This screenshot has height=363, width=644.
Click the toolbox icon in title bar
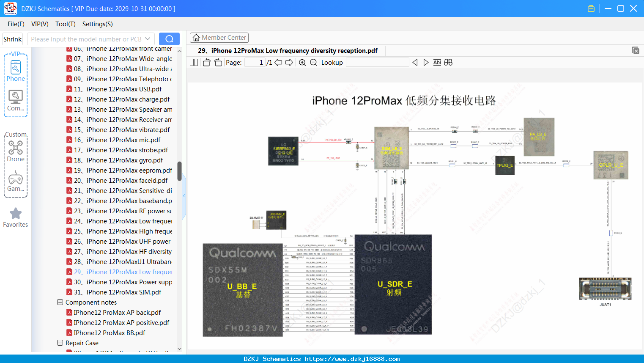point(591,8)
